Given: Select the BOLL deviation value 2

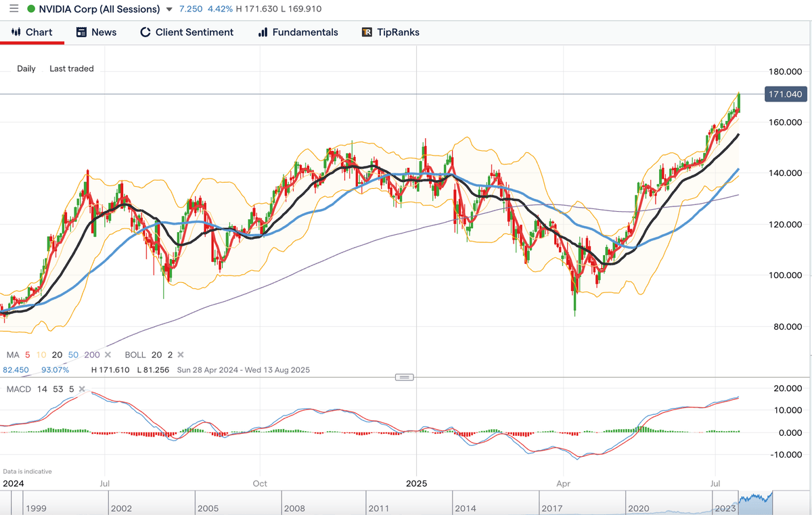Looking at the screenshot, I should [x=169, y=355].
